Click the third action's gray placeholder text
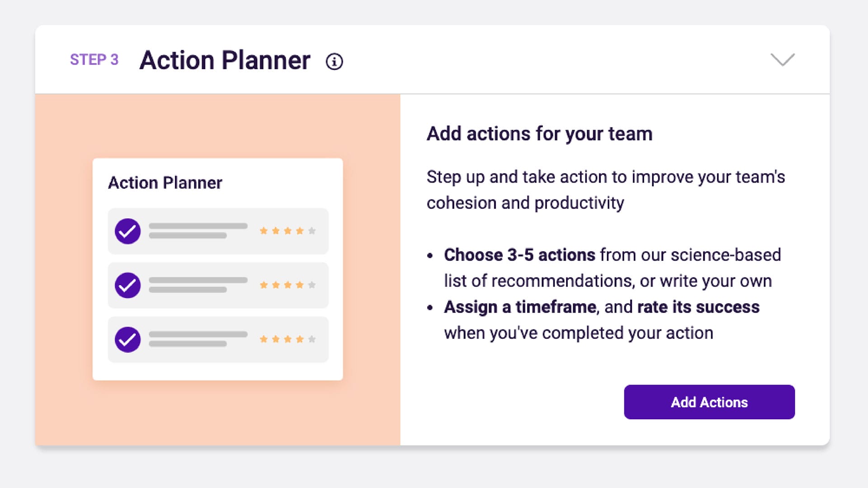The image size is (868, 488). coord(198,339)
